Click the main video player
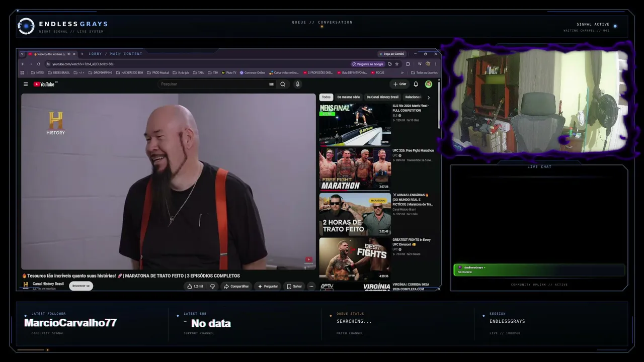Viewport: 644px width, 362px height. click(x=168, y=182)
